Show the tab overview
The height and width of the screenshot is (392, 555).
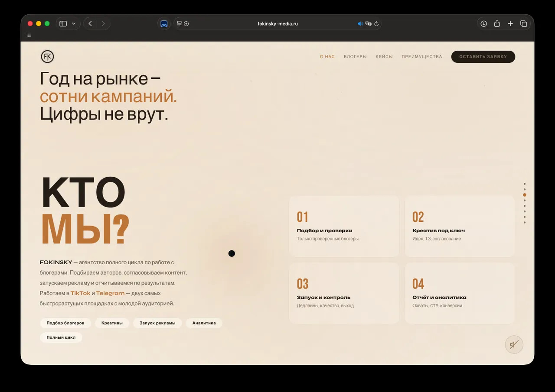click(x=523, y=24)
